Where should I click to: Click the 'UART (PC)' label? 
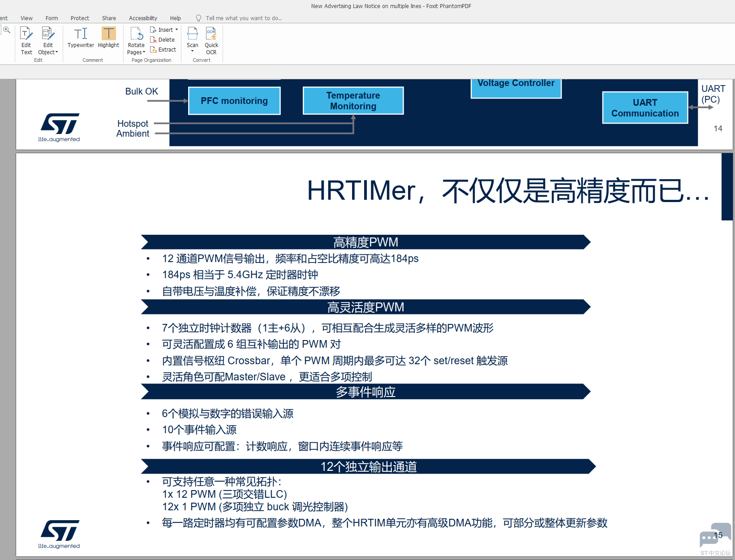coord(713,94)
